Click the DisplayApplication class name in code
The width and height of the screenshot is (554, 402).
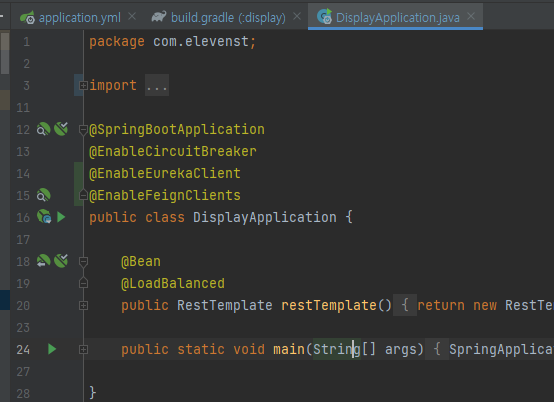(265, 218)
